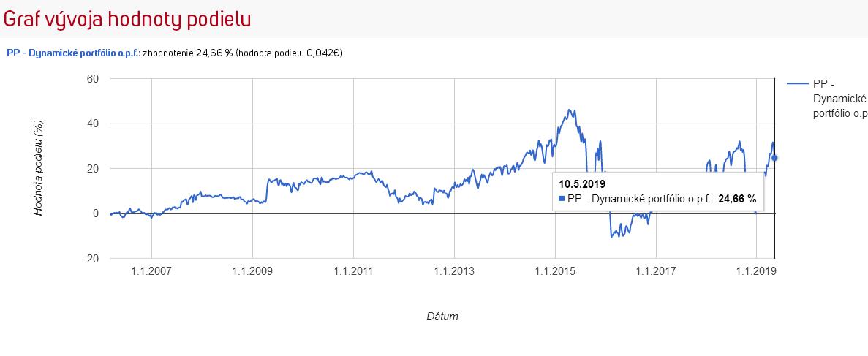Viewport: 868px width, 356px height.
Task: Click the 1.1.2009 date axis label
Action: (x=252, y=271)
